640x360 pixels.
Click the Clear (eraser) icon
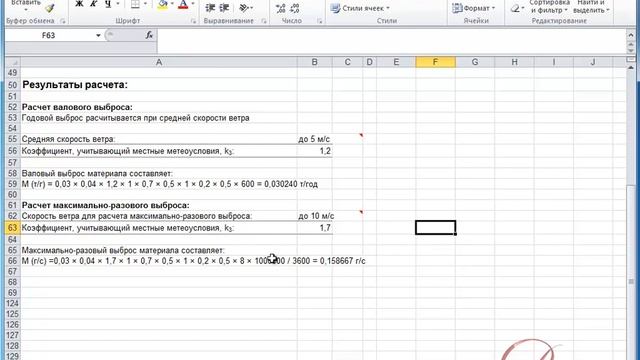[x=517, y=8]
